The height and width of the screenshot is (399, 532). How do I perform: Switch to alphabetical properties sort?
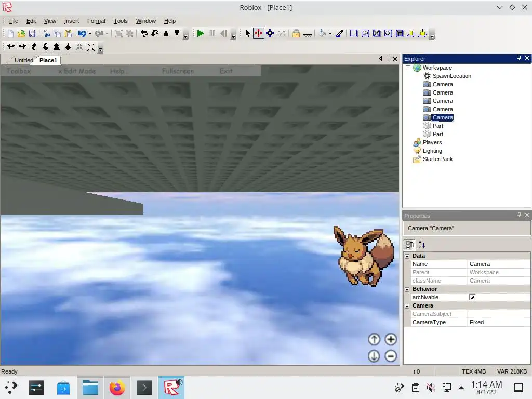(x=421, y=245)
